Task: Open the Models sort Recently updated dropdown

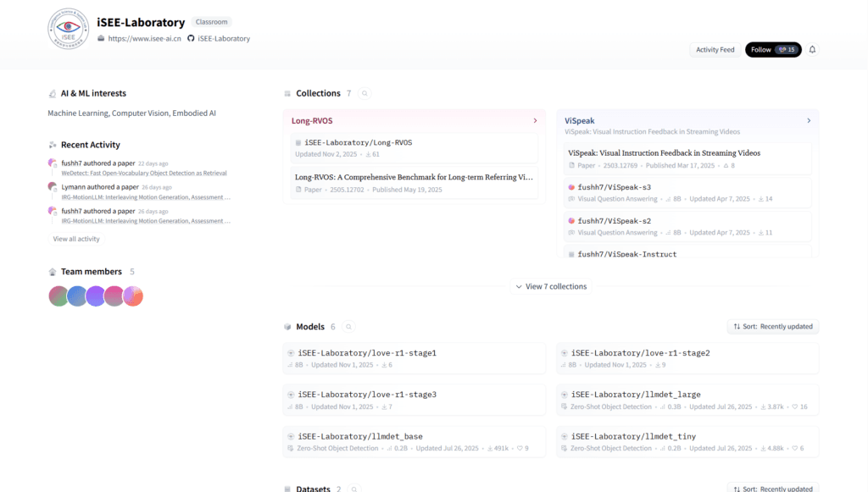Action: coord(772,327)
